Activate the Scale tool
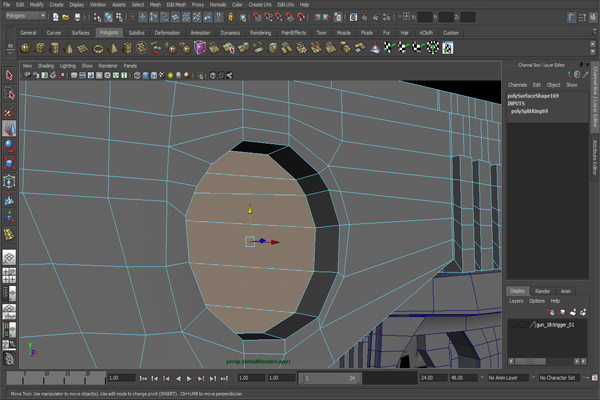Screen dimensions: 600x400 tap(9, 163)
